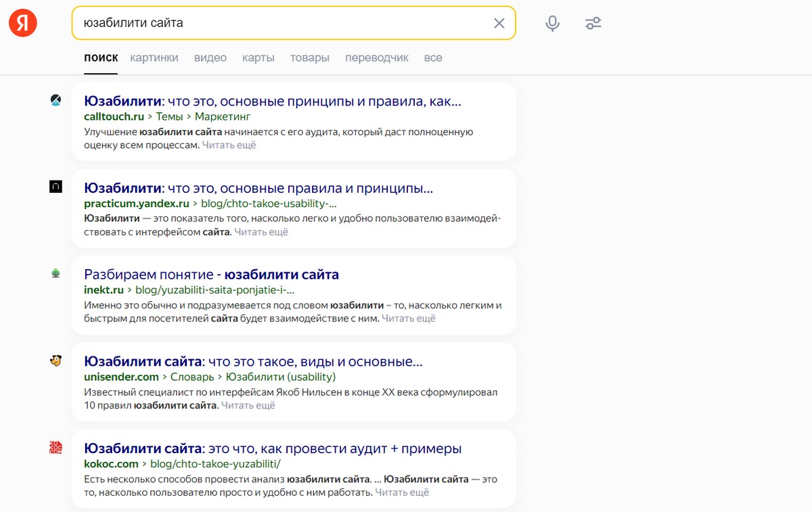This screenshot has width=812, height=512.
Task: Open the 'все' services tab
Action: tap(433, 57)
